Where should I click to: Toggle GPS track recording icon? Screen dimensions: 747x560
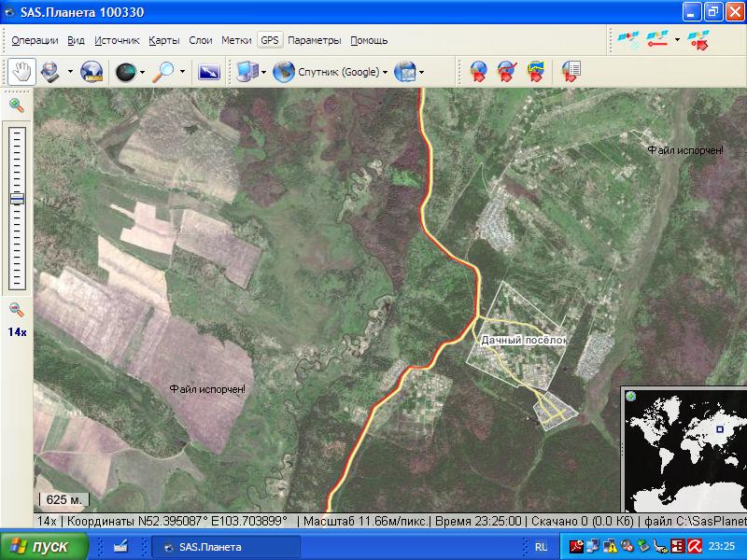[x=658, y=40]
